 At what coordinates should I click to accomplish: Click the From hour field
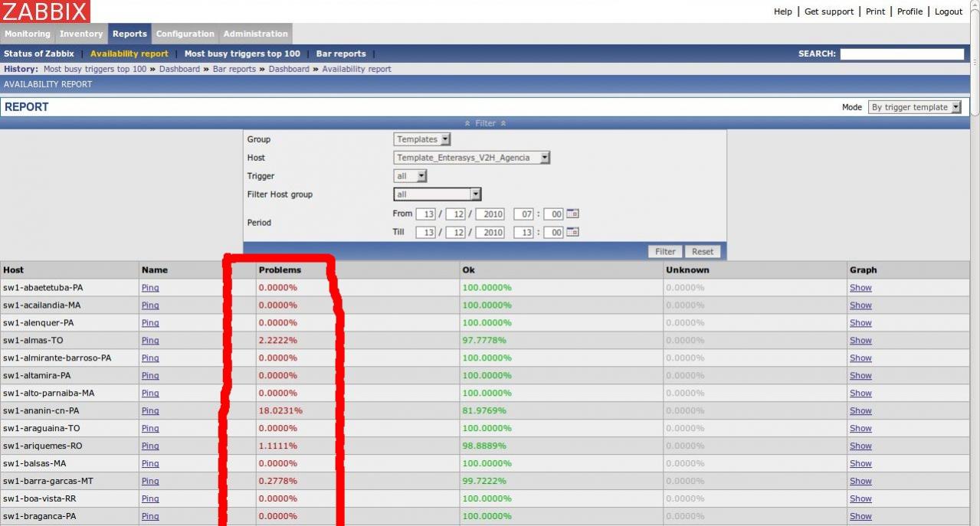click(523, 214)
